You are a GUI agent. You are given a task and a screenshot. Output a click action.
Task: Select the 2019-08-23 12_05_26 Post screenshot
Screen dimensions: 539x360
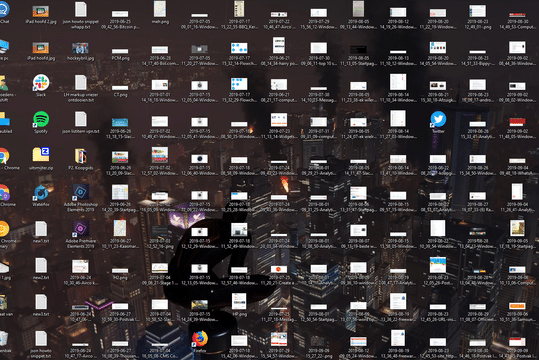coord(438,271)
